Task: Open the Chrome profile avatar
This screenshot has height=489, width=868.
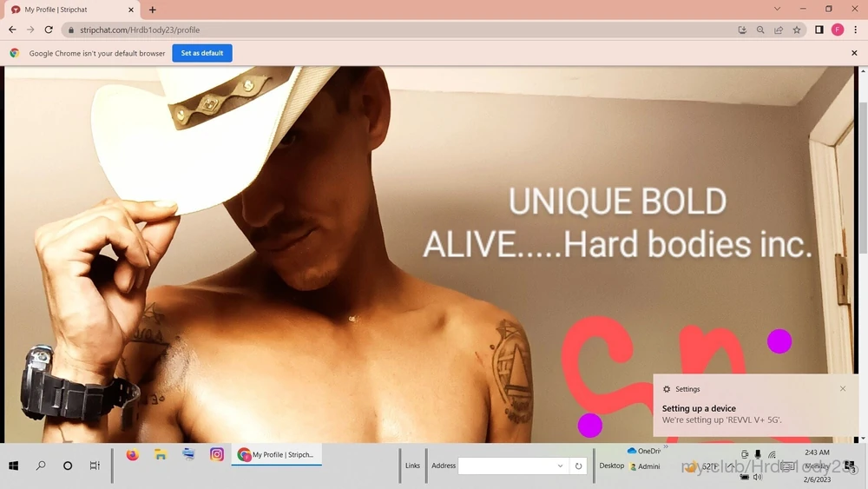Action: coord(838,30)
